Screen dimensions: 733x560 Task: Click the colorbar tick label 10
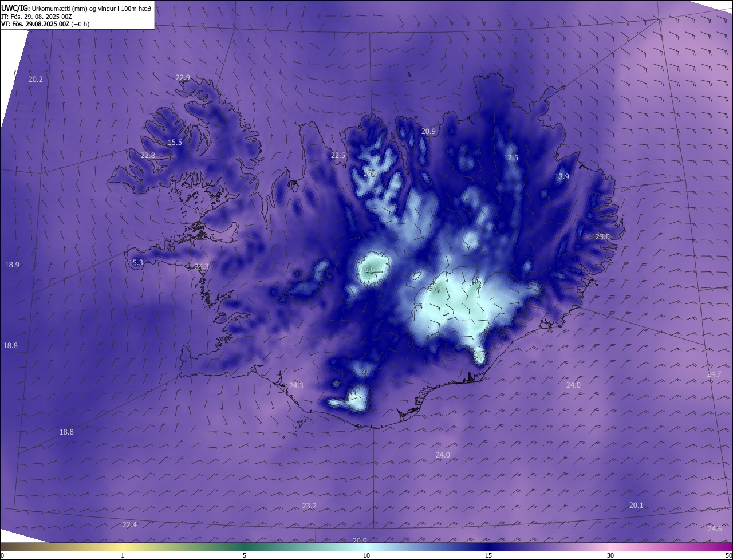[366, 555]
